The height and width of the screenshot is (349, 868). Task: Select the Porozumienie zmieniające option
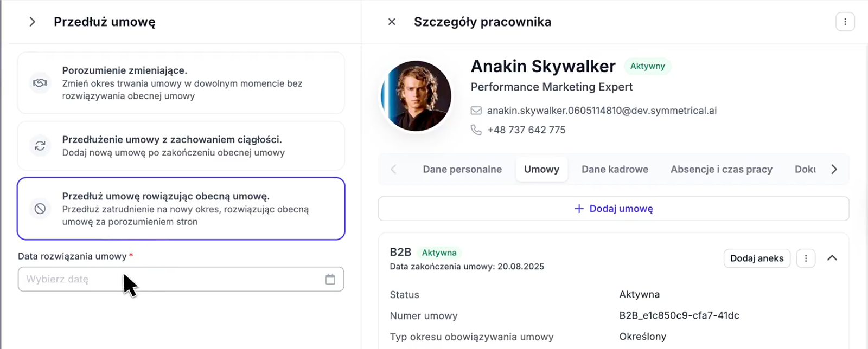pyautogui.click(x=181, y=83)
